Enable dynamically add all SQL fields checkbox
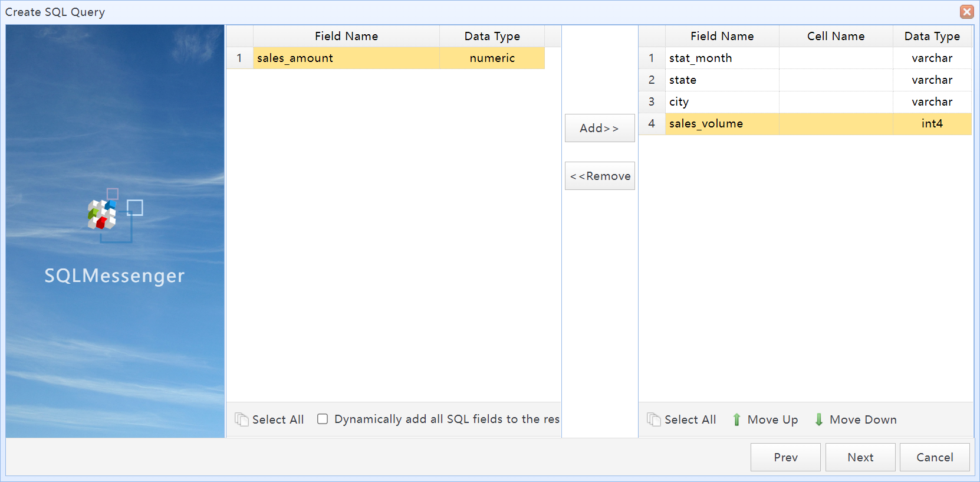980x482 pixels. click(x=323, y=419)
